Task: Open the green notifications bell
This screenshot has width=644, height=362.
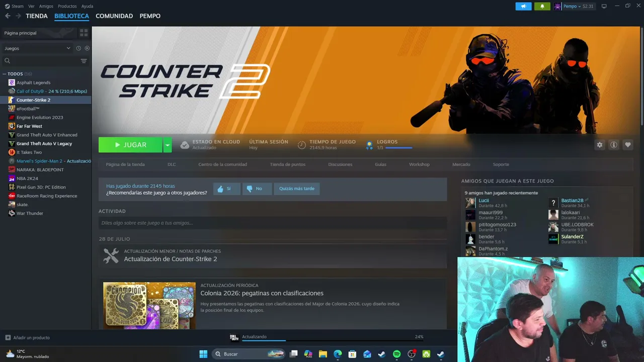Action: point(542,7)
